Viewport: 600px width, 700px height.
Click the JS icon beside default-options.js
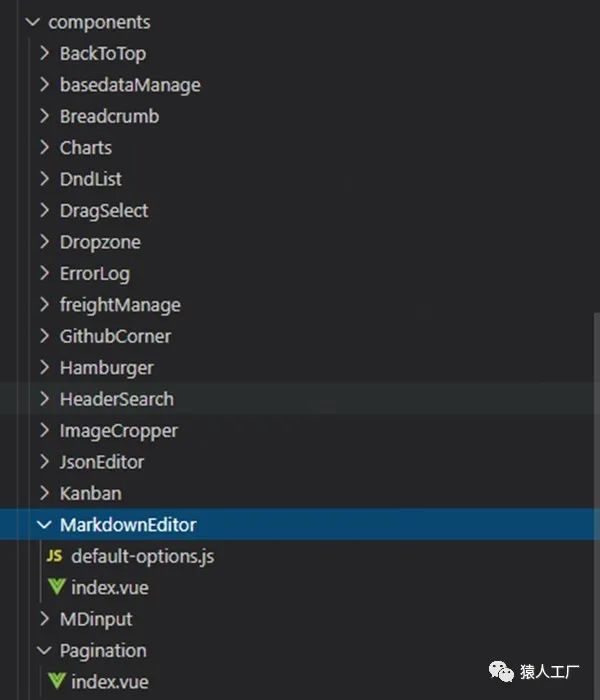coord(55,556)
